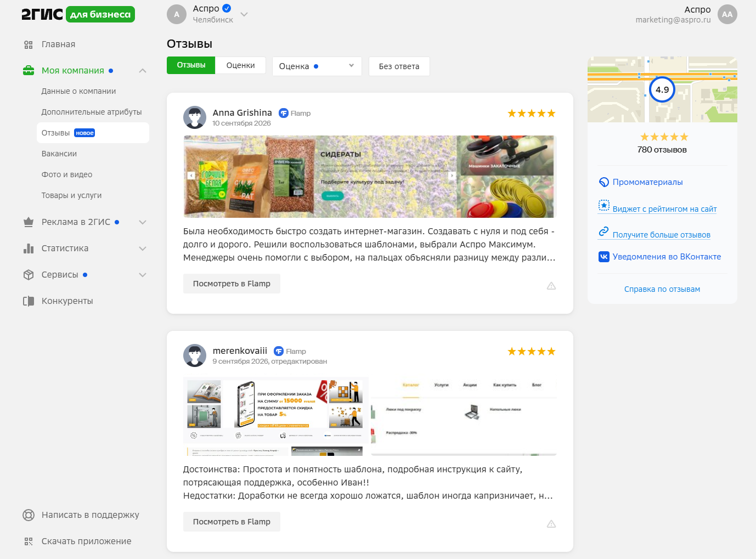Image resolution: width=756 pixels, height=559 pixels.
Task: Click the sideraty banner image in Anna's review
Action: (320, 177)
